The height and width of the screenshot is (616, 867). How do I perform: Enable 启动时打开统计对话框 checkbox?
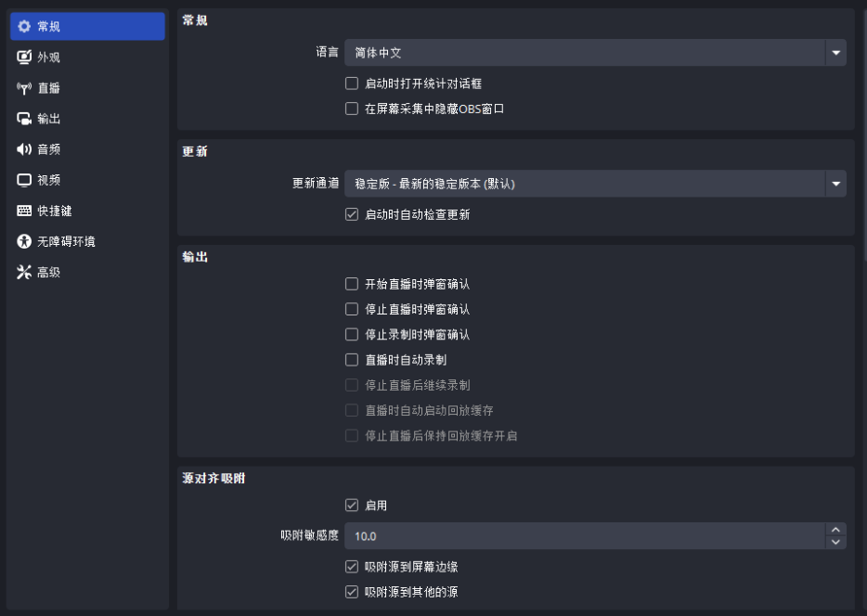[352, 83]
